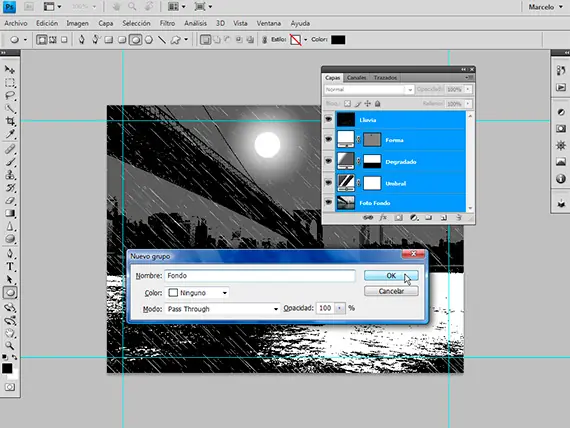Viewport: 570px width, 428px height.
Task: Open the Ventana menu
Action: [269, 23]
